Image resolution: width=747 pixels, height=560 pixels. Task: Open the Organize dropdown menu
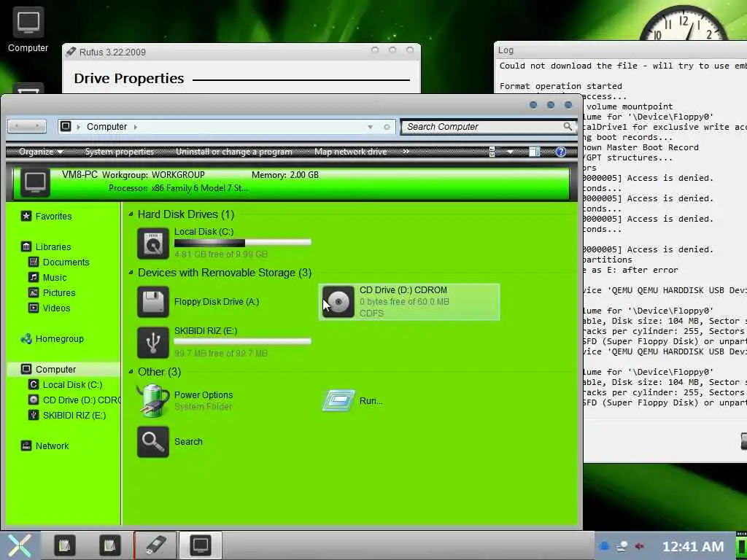point(41,152)
